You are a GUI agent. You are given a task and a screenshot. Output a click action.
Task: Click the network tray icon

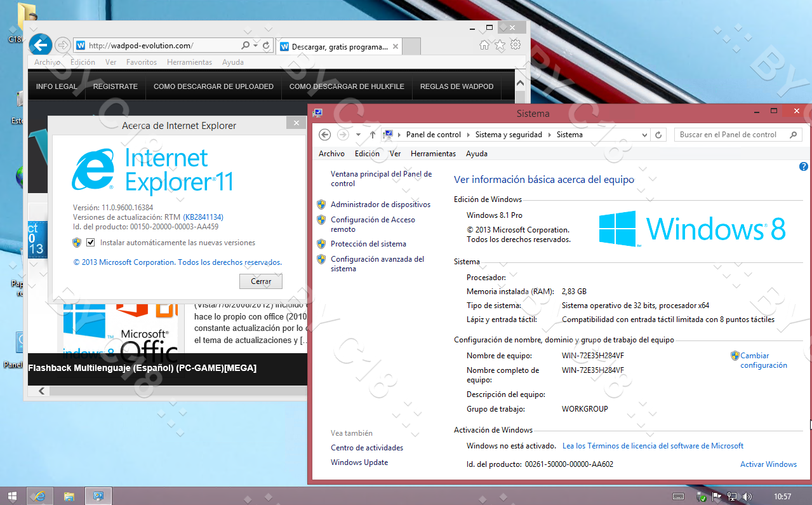[732, 496]
